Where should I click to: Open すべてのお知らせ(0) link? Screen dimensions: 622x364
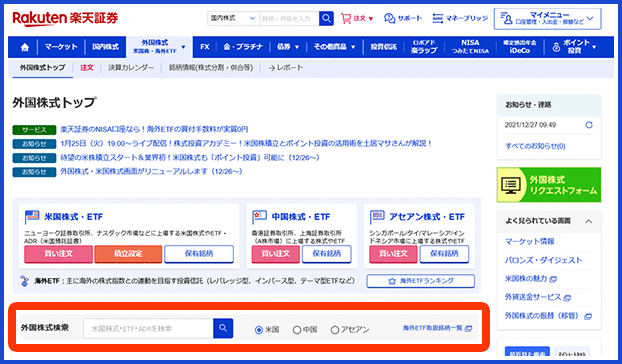(x=535, y=146)
